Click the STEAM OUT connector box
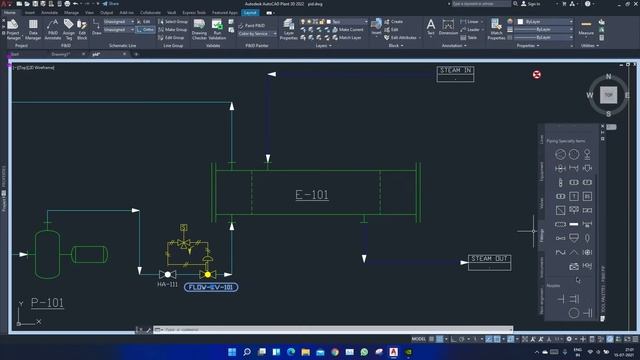The width and height of the screenshot is (640, 360). coord(489,262)
